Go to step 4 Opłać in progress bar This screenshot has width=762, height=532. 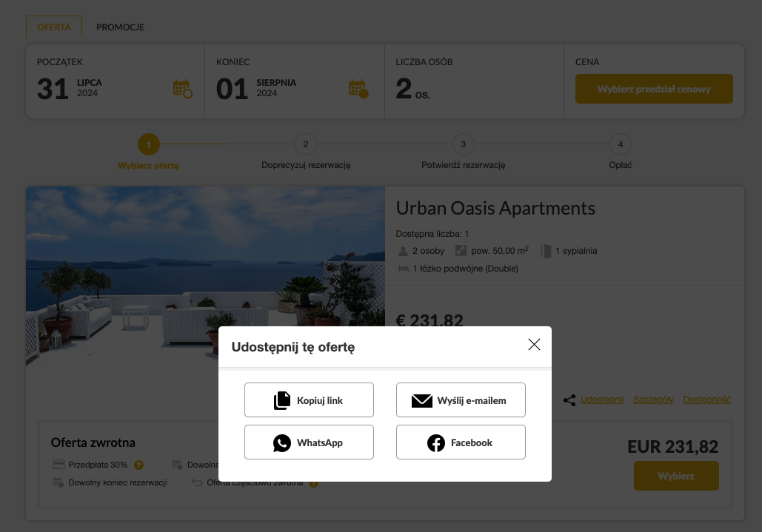(x=621, y=144)
